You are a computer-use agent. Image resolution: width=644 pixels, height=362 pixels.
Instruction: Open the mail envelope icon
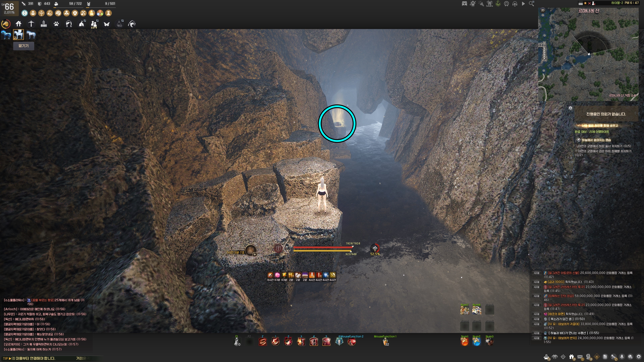point(580,357)
